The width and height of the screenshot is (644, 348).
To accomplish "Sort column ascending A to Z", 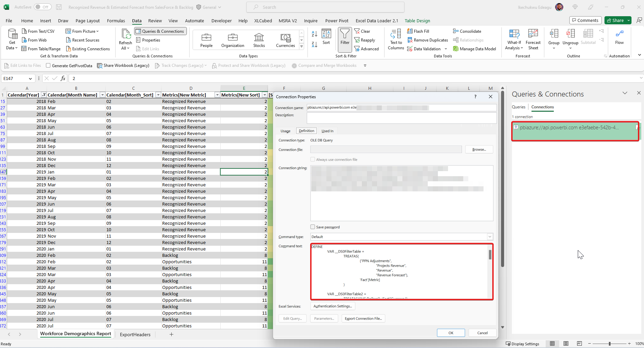I will click(x=314, y=34).
